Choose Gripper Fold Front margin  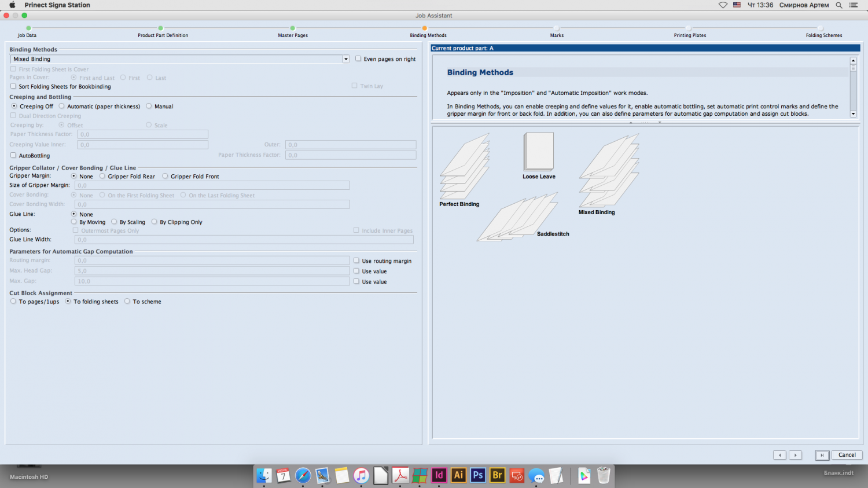tap(165, 176)
